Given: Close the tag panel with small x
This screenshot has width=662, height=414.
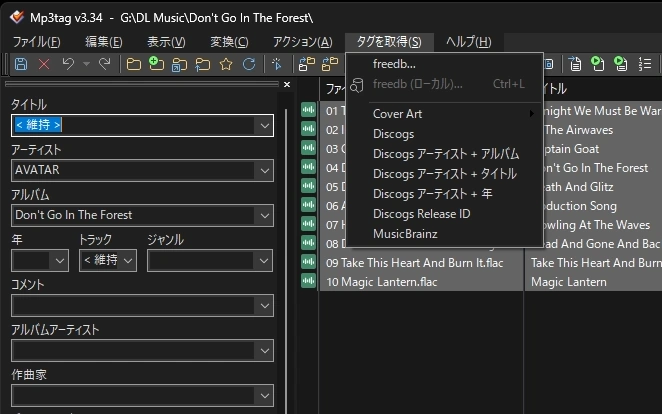Looking at the screenshot, I should pos(287,84).
